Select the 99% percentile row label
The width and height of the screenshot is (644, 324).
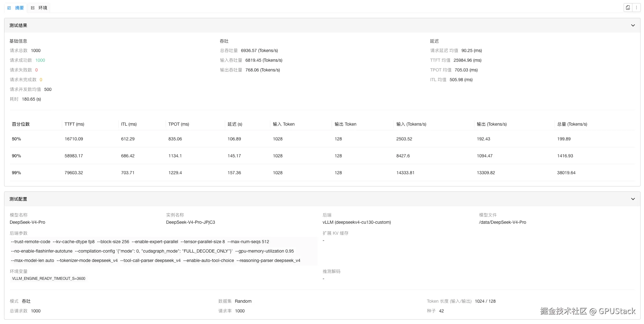coord(16,173)
